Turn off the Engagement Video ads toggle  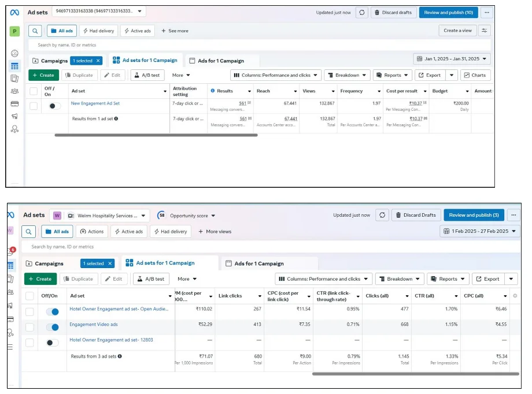(x=53, y=327)
